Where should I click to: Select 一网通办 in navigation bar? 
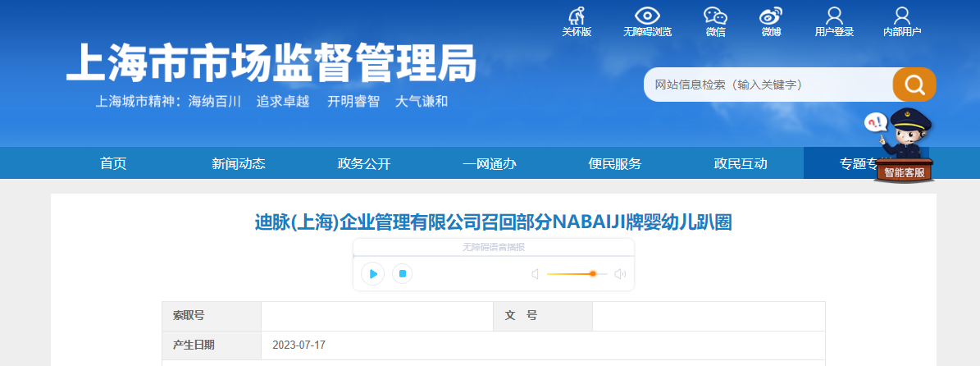point(490,164)
